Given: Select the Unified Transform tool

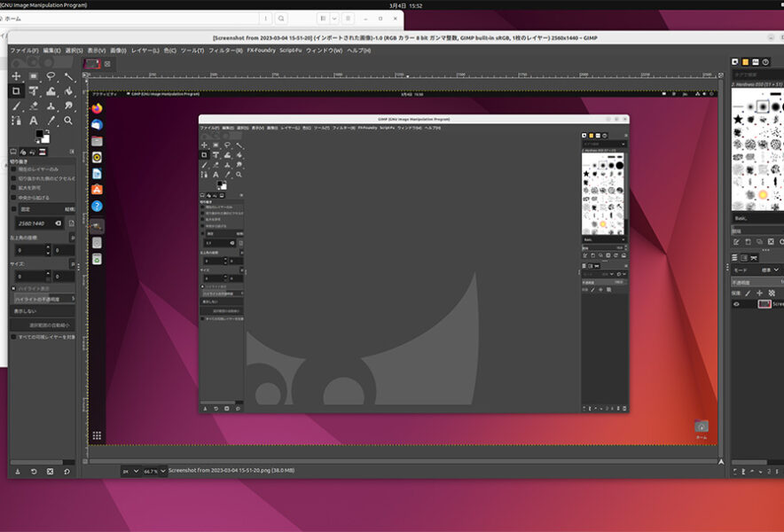Looking at the screenshot, I should pos(34,91).
